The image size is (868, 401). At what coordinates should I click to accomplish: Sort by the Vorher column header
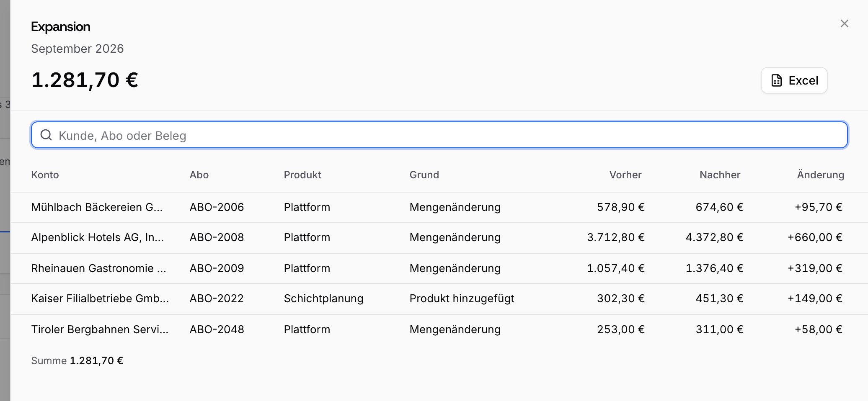click(625, 175)
